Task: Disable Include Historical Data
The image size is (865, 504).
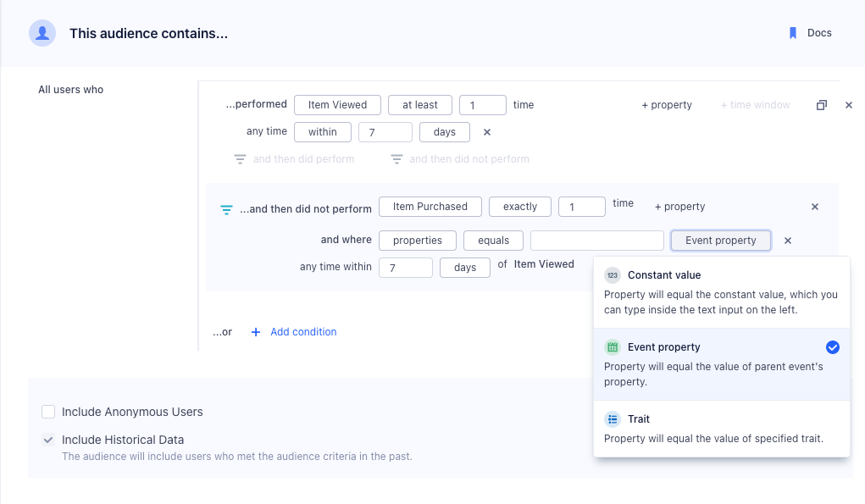Action: click(x=48, y=439)
